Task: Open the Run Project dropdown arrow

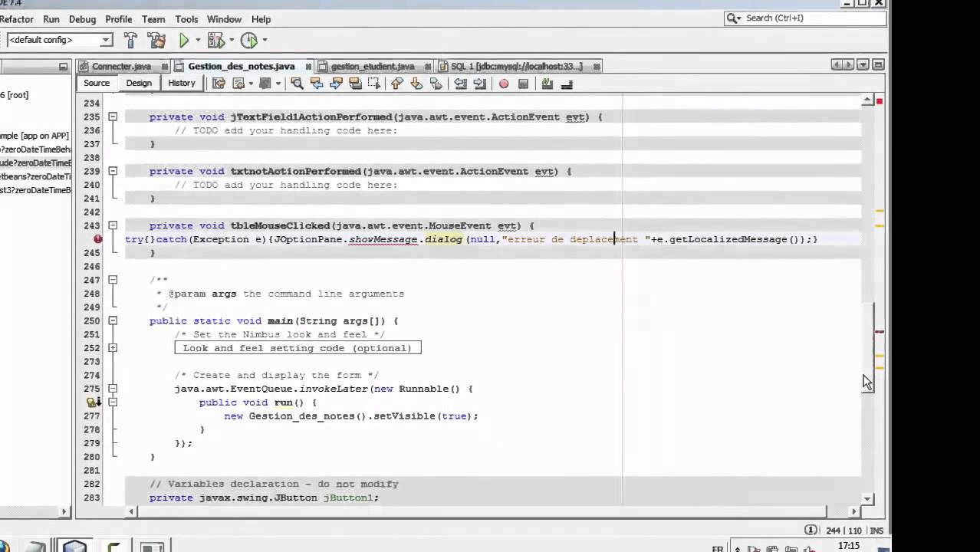Action: (198, 40)
